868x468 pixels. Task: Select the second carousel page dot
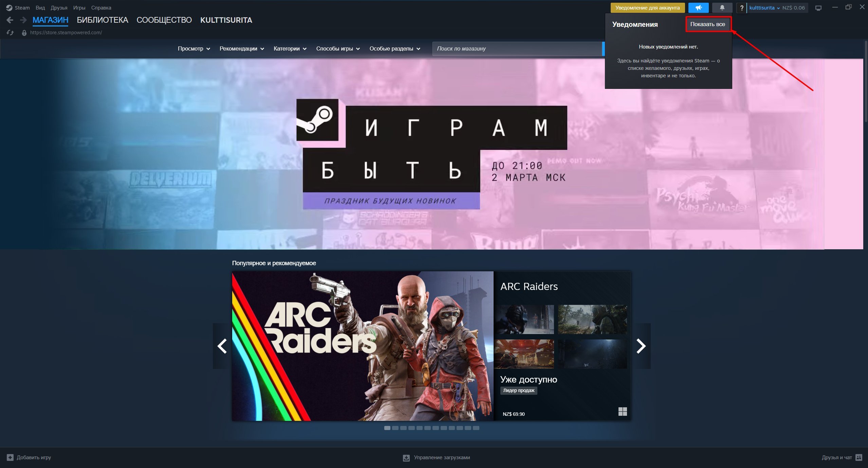[x=395, y=428]
